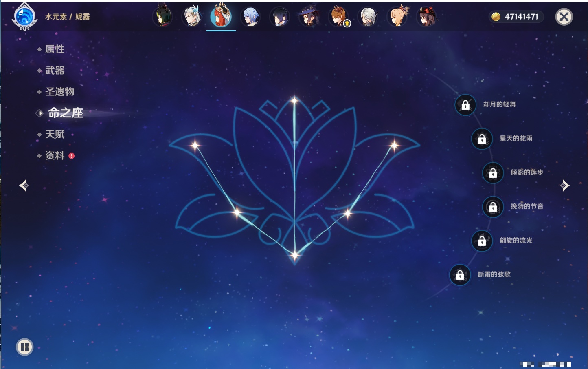Switch to previous character with left arrow
This screenshot has width=588, height=369.
pos(24,186)
